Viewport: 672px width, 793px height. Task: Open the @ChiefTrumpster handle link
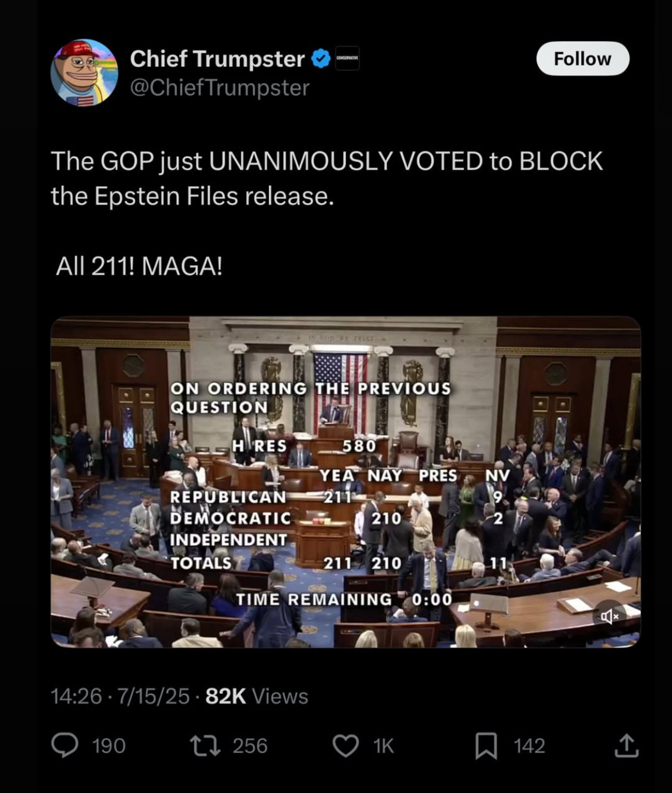(220, 87)
